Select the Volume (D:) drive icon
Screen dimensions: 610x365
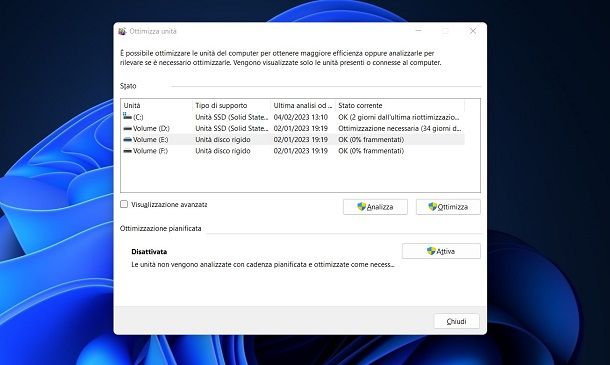[127, 128]
